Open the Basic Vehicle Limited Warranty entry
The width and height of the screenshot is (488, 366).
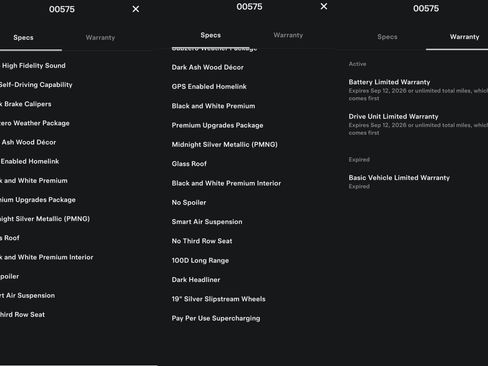pos(399,178)
